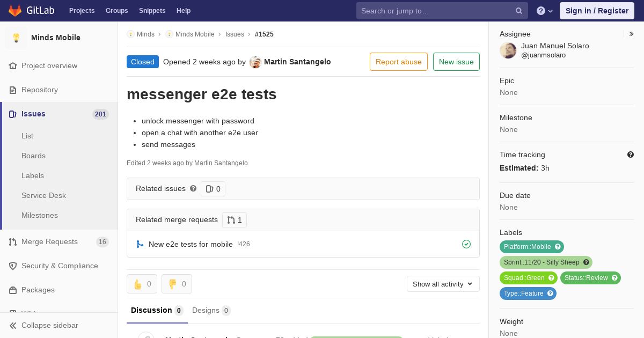The width and height of the screenshot is (644, 338).
Task: Click the #1525 breadcrumb item
Action: point(264,34)
